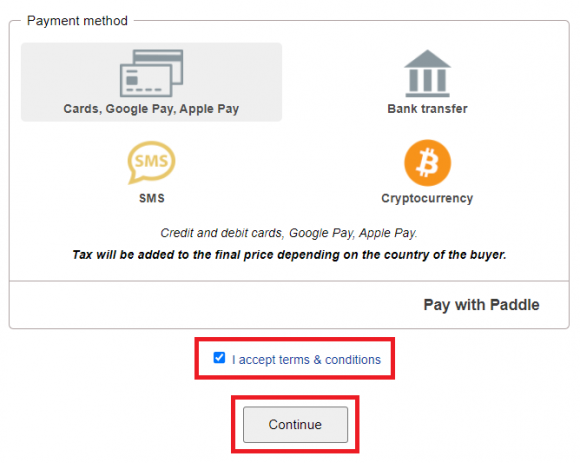Click the Continue button
The width and height of the screenshot is (580, 463).
click(295, 424)
